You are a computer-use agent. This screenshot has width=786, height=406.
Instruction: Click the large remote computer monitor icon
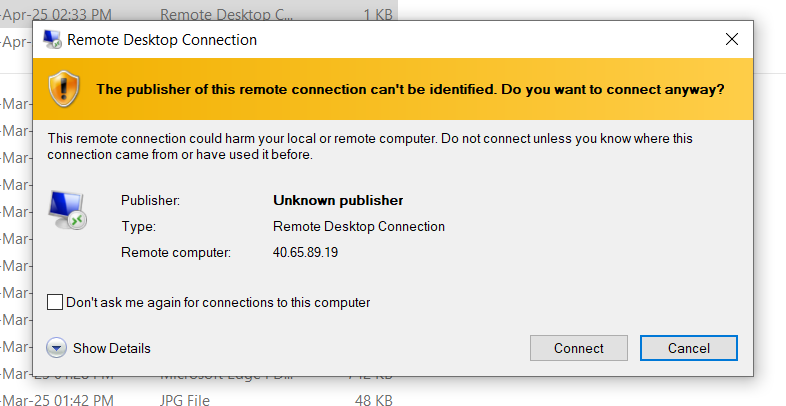point(68,211)
